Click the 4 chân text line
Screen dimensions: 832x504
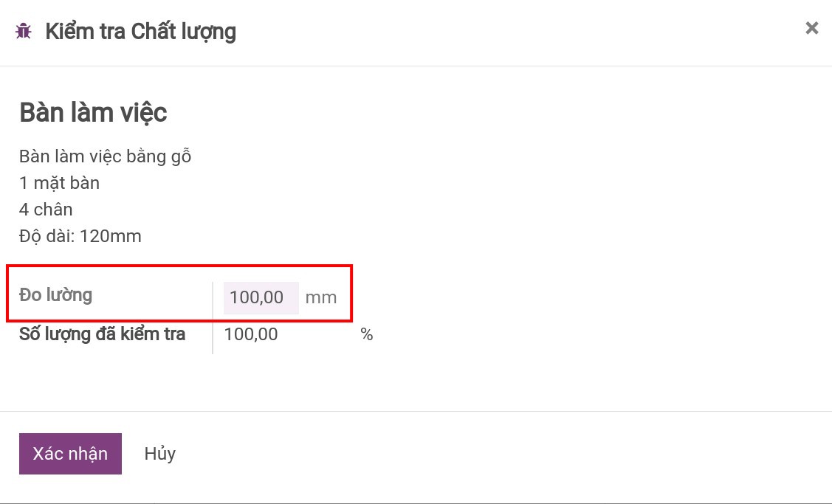tap(46, 210)
